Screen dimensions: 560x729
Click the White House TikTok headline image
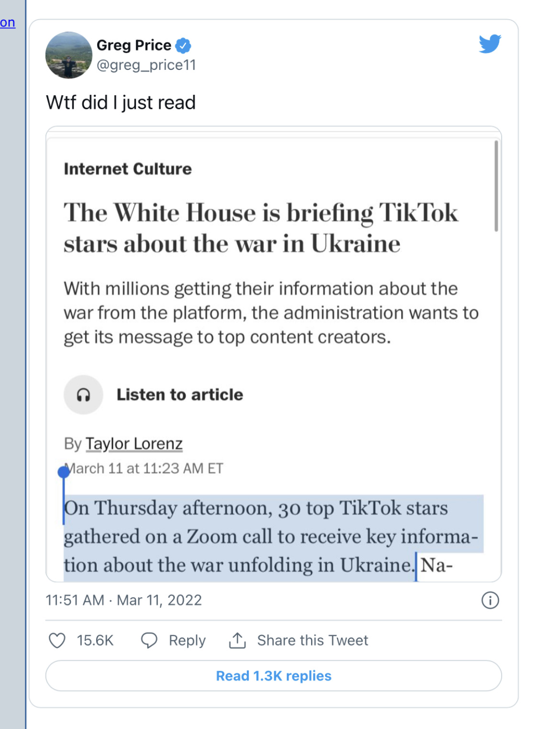[274, 354]
